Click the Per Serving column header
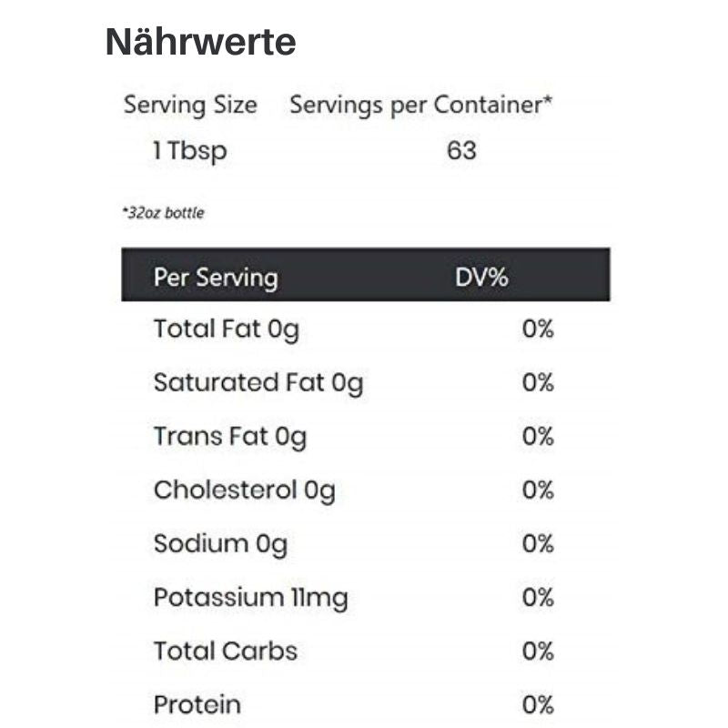728x728 pixels. point(216,278)
